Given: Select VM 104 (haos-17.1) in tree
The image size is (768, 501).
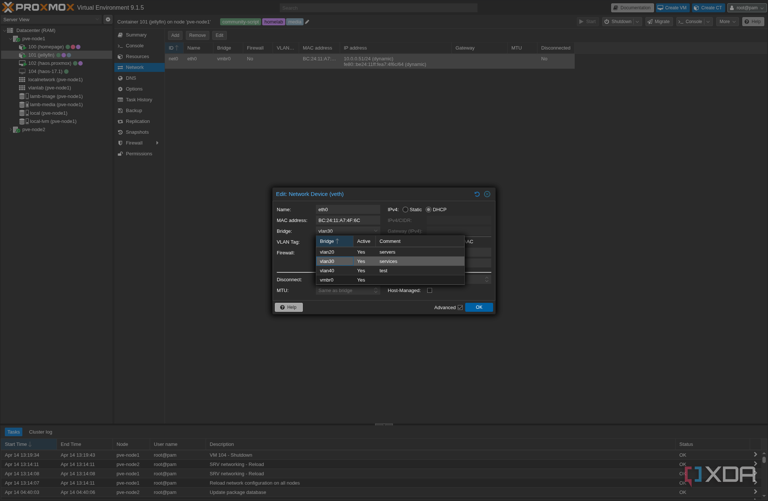Looking at the screenshot, I should 45,72.
